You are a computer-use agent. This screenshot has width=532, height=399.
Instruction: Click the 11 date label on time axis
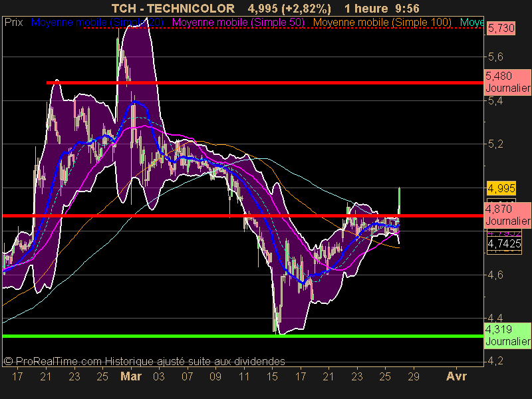tap(244, 376)
